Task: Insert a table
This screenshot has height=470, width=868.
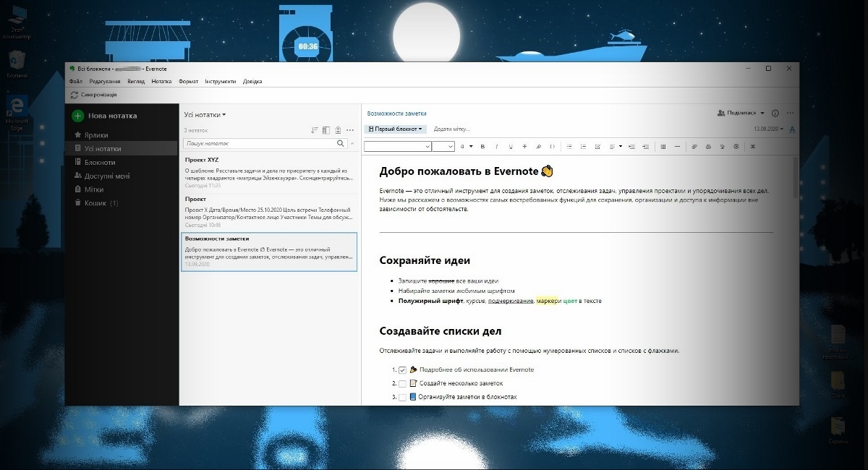Action: click(x=663, y=146)
